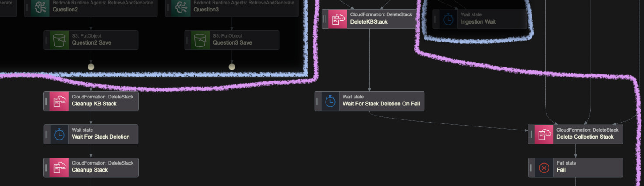This screenshot has height=186, width=644.
Task: Click CloudFormation icon on Cleanup KB Stack
Action: pos(59,101)
